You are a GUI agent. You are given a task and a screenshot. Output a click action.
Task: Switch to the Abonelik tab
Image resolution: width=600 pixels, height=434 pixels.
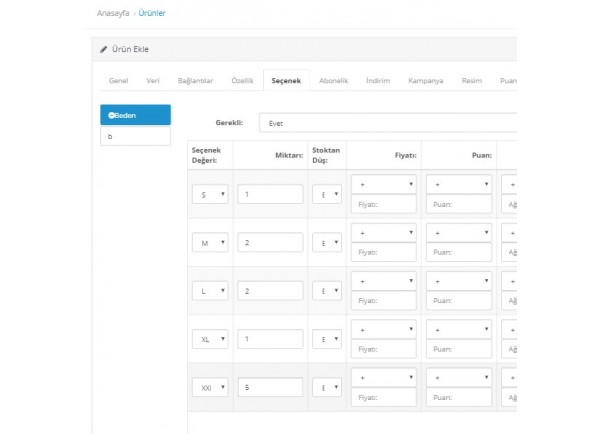(x=334, y=81)
